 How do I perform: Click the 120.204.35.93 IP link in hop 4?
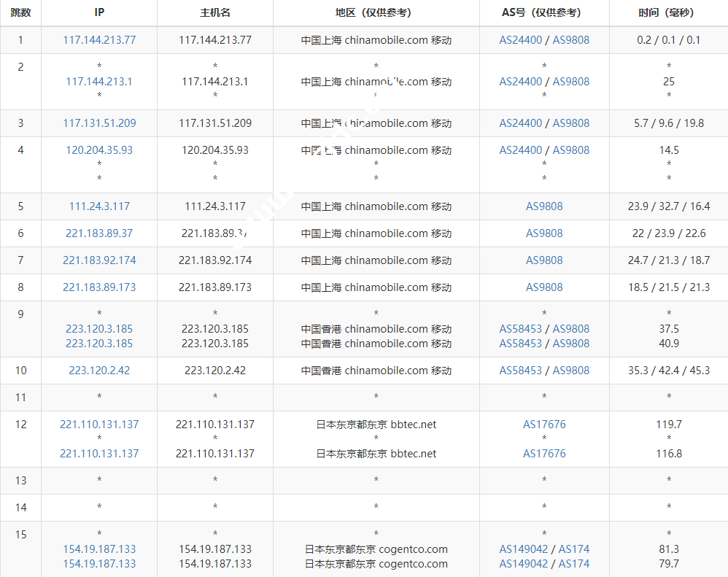(99, 150)
